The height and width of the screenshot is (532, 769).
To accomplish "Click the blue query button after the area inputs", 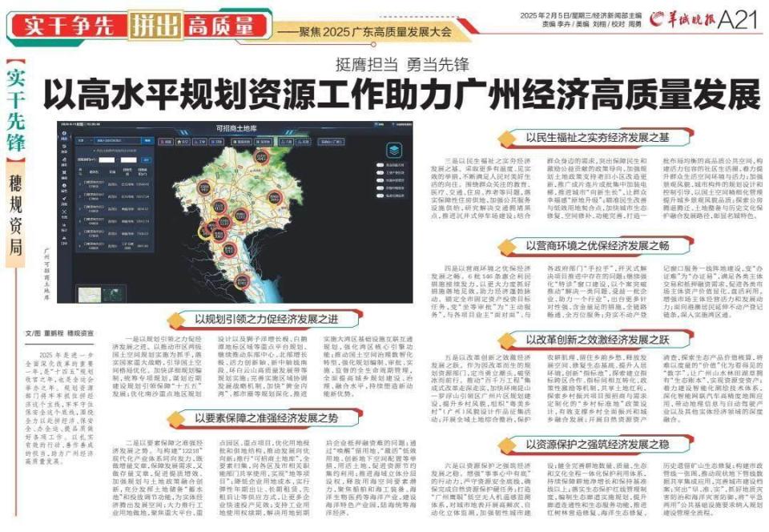I will tap(146, 160).
